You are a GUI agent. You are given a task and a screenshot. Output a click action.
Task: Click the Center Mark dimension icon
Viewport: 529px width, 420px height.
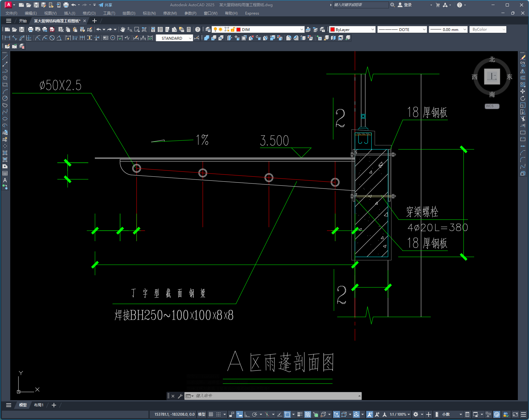(113, 38)
